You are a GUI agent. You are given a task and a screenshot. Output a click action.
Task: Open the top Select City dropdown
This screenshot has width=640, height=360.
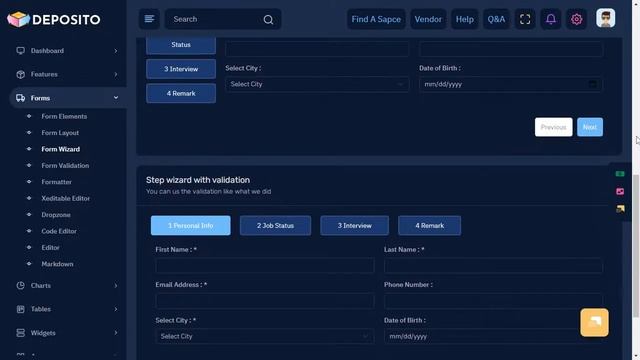click(x=317, y=84)
